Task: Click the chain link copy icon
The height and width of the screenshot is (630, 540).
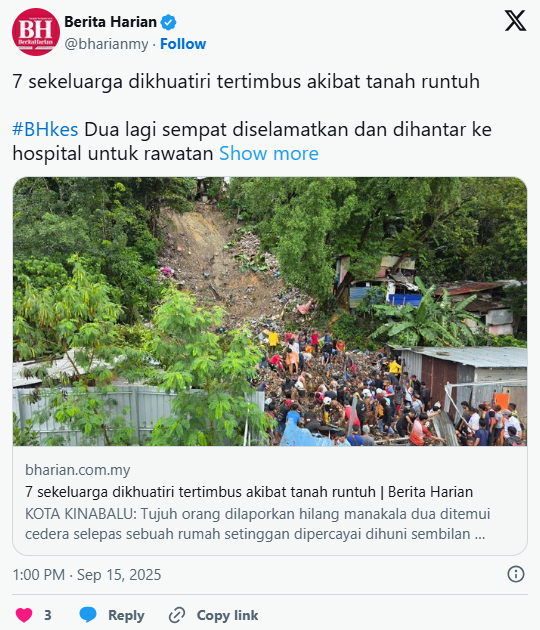Action: [177, 615]
